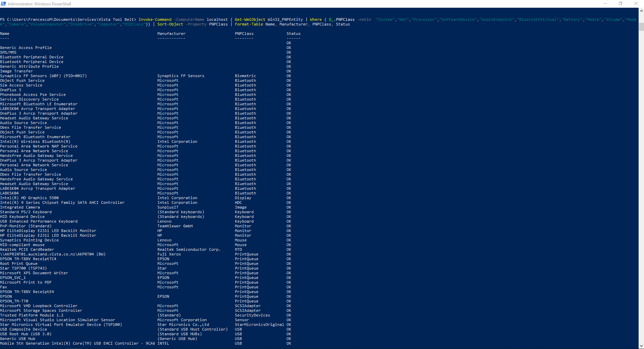This screenshot has width=644, height=349.
Task: Click the 'SunplusIT' manufacturer
Action: click(x=168, y=207)
